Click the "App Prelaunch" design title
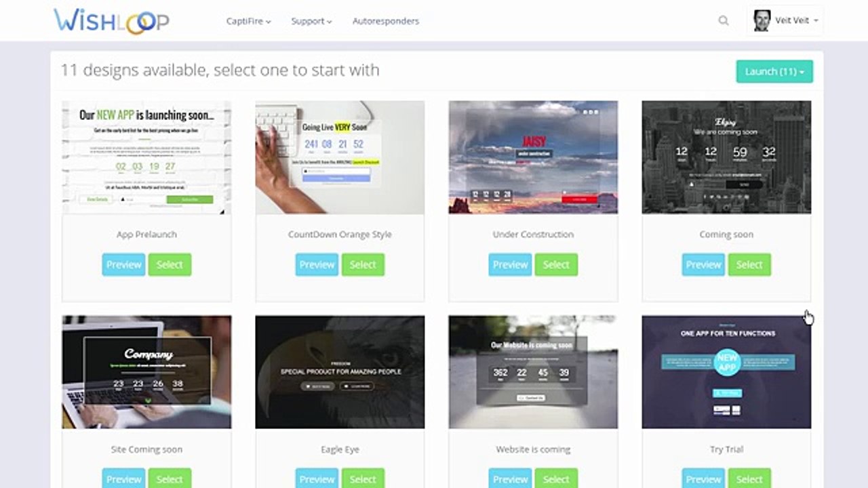This screenshot has width=868, height=488. click(146, 235)
